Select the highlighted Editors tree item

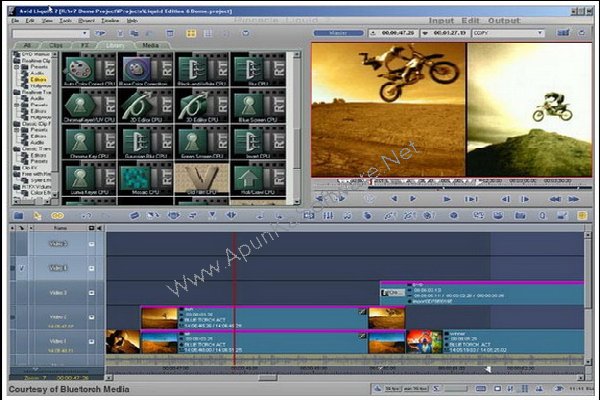coord(39,80)
